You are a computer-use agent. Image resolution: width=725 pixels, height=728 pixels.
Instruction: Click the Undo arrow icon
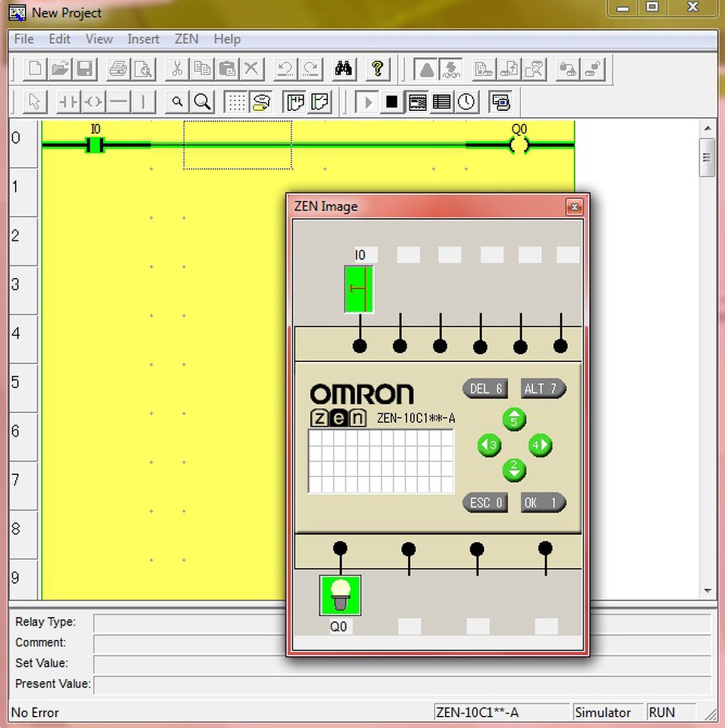tap(286, 69)
